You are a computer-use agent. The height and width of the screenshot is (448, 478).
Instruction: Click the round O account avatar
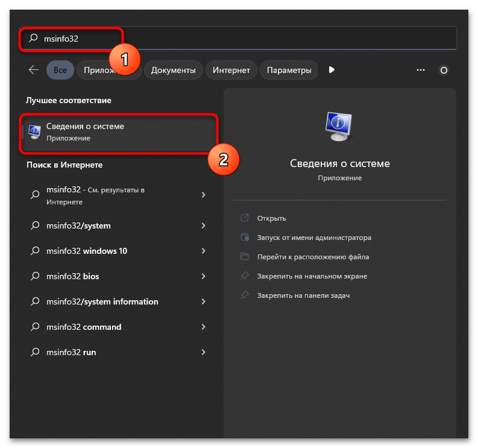point(444,71)
